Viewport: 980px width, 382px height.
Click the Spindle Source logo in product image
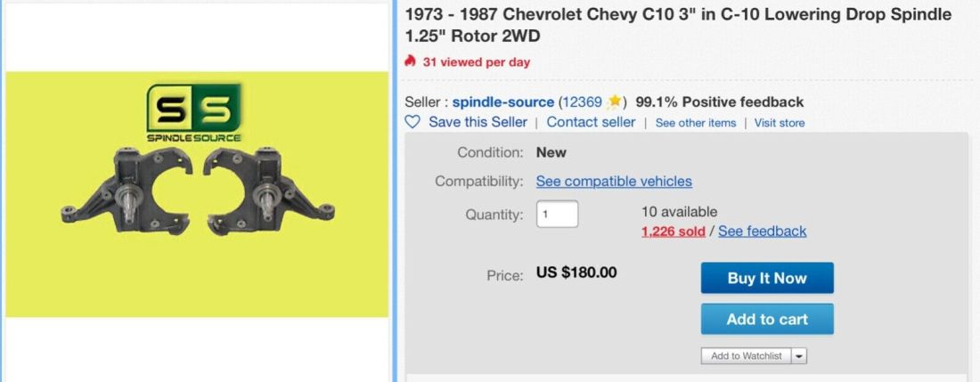(x=194, y=113)
